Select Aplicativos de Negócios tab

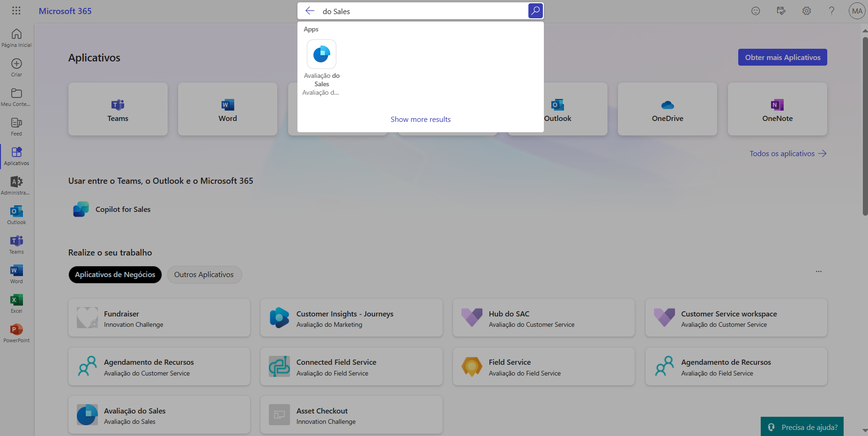coord(115,275)
